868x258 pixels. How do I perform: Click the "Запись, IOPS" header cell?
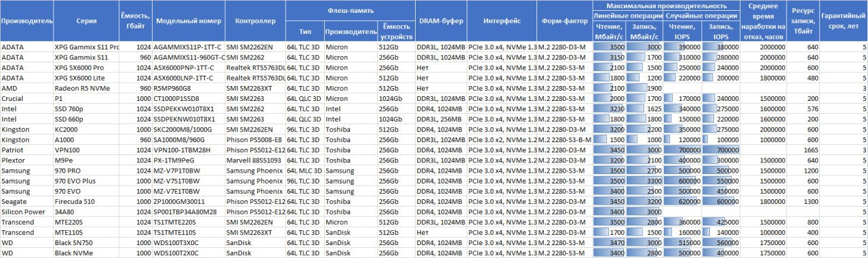tap(722, 31)
